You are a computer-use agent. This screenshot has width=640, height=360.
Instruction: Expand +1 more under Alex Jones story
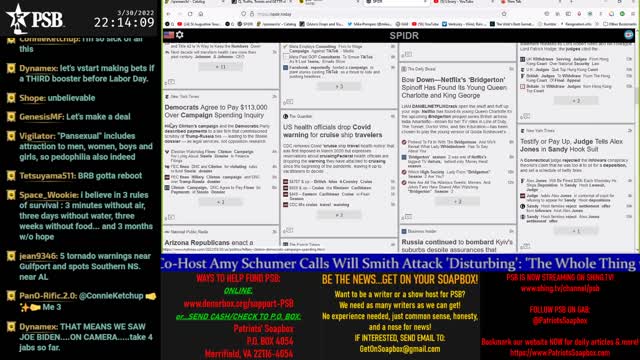[576, 231]
